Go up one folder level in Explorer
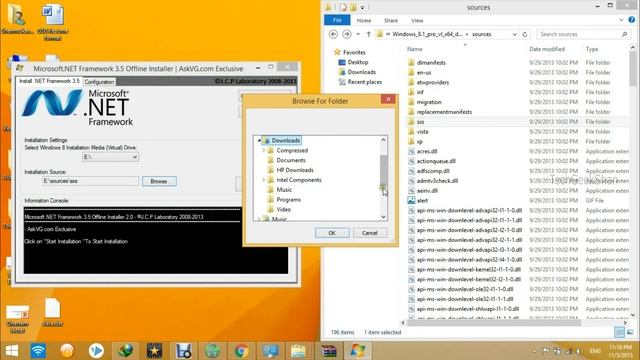This screenshot has width=640, height=360. click(x=368, y=34)
